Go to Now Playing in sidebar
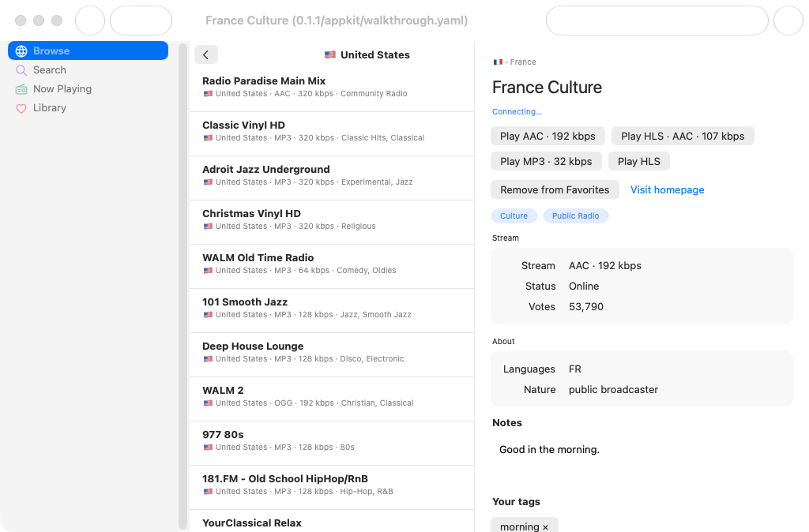This screenshot has width=809, height=532. (x=88, y=88)
